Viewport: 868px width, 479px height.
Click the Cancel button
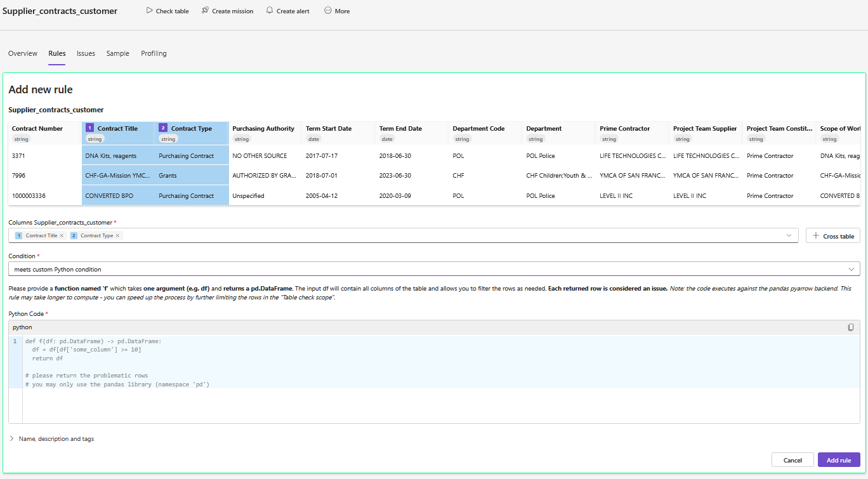(792, 460)
